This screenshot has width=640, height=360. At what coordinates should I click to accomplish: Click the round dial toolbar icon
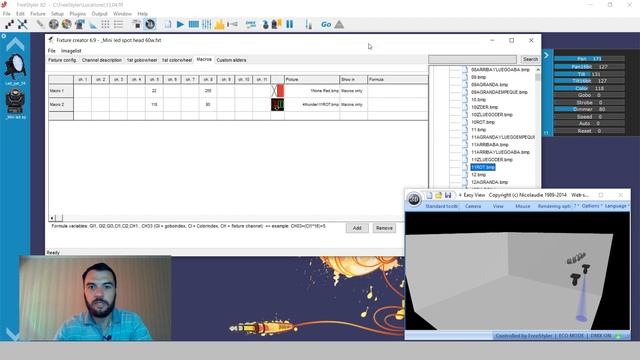[150, 24]
